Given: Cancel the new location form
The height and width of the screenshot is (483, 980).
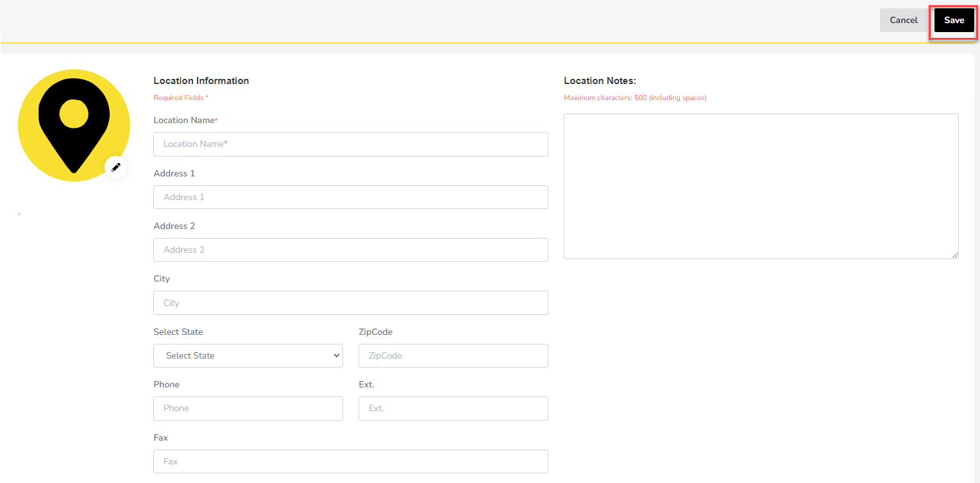Looking at the screenshot, I should [x=903, y=21].
